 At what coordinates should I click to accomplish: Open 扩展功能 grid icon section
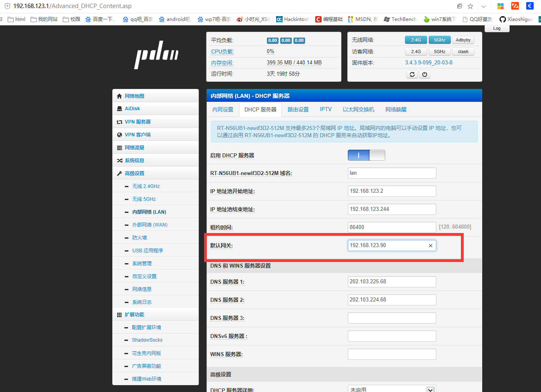pos(120,315)
